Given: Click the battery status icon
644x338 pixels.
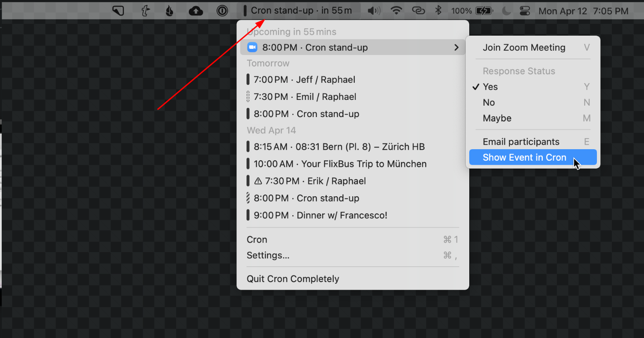Looking at the screenshot, I should pyautogui.click(x=486, y=11).
